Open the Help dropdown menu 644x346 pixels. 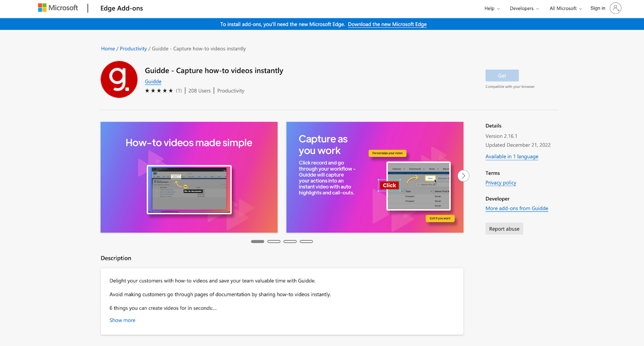coord(492,8)
